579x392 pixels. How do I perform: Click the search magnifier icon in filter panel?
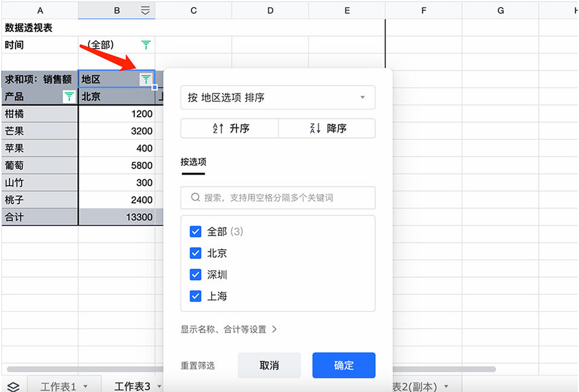click(x=195, y=198)
